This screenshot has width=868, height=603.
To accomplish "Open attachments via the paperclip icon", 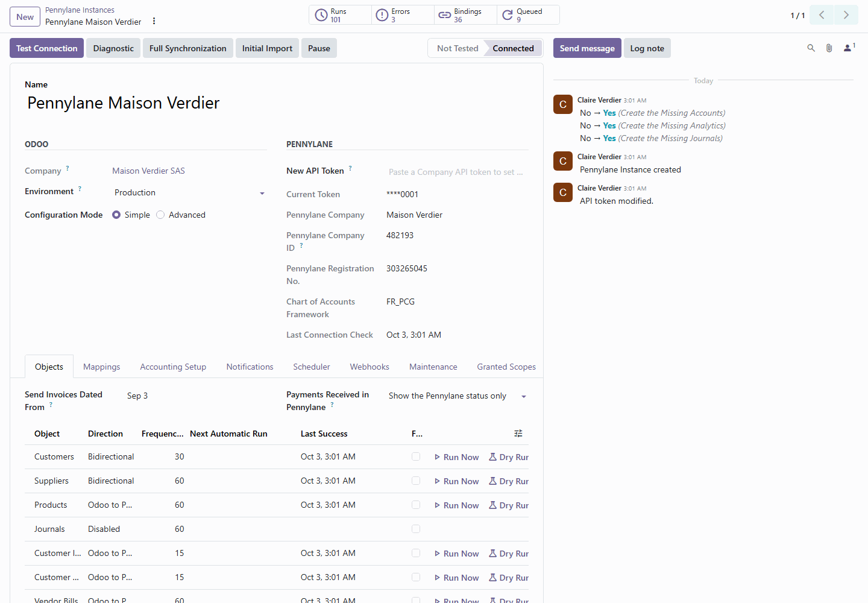I will point(829,48).
